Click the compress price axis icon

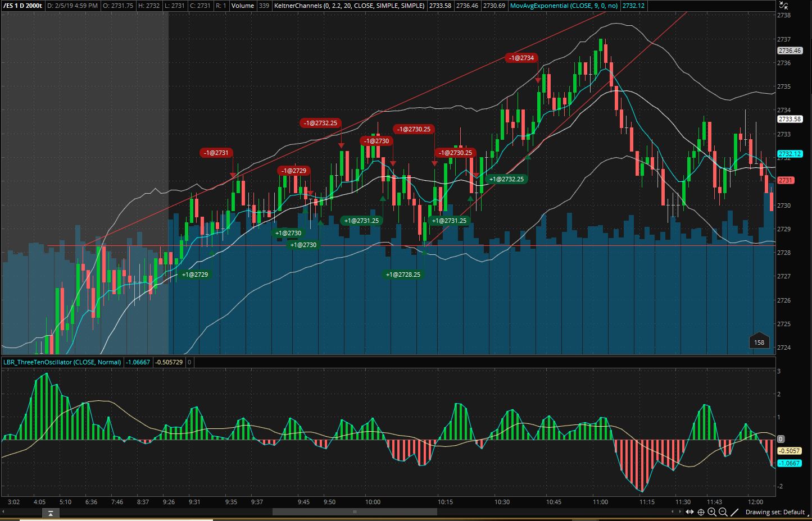click(x=784, y=4)
